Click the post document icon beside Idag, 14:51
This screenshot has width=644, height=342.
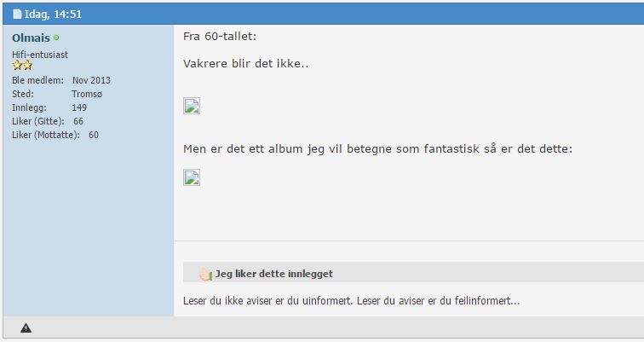pos(17,14)
